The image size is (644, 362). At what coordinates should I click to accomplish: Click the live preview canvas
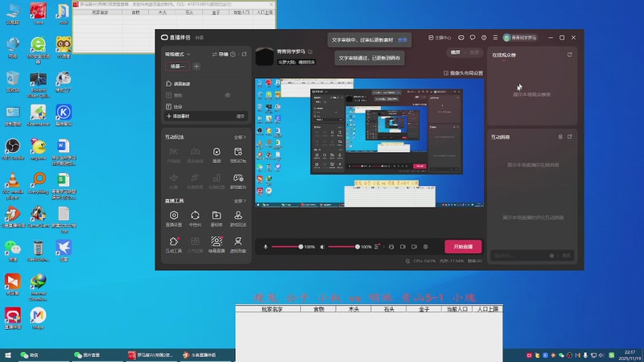[369, 142]
